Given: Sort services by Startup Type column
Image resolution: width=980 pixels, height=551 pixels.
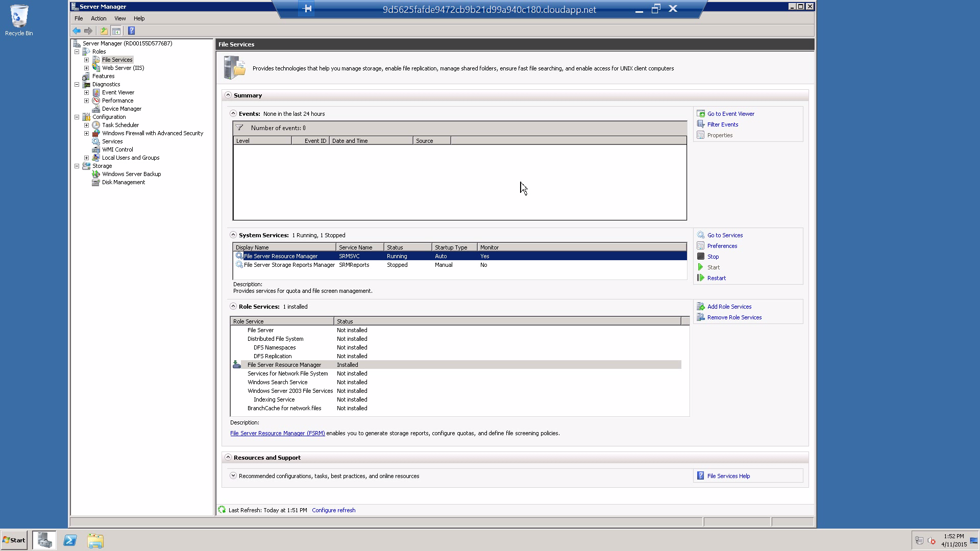Looking at the screenshot, I should point(454,247).
